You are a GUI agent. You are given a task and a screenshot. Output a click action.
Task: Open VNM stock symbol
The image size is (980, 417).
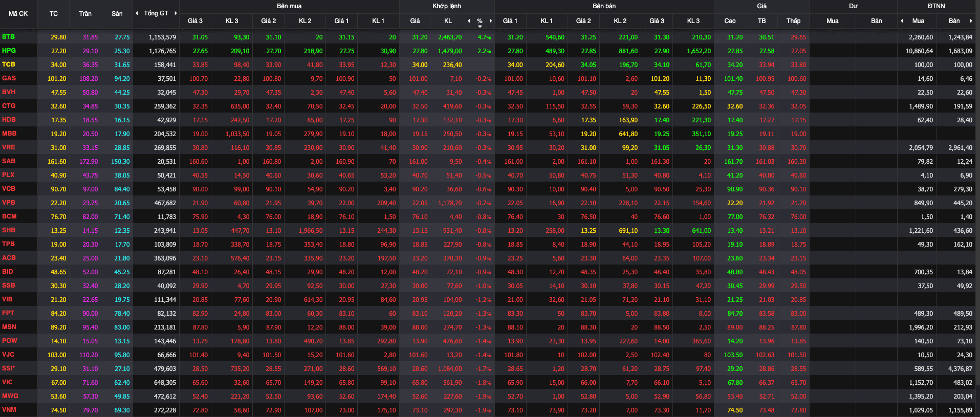click(9, 410)
